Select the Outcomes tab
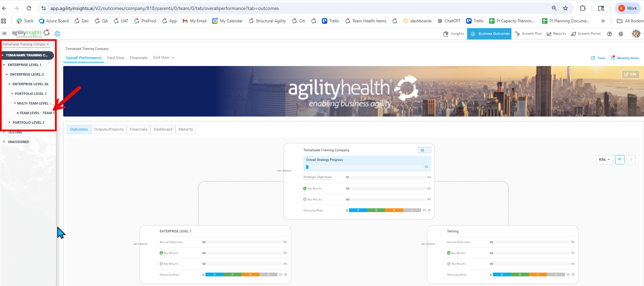644x286 pixels. tap(79, 129)
